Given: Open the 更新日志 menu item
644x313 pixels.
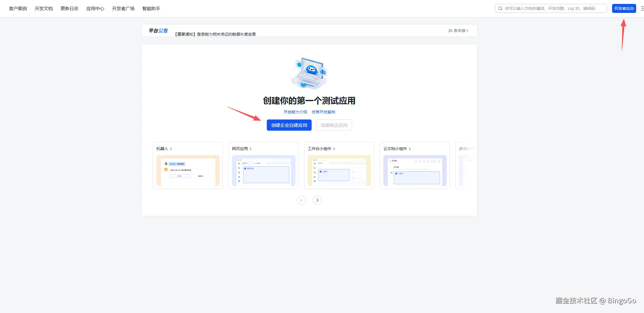Looking at the screenshot, I should (69, 8).
